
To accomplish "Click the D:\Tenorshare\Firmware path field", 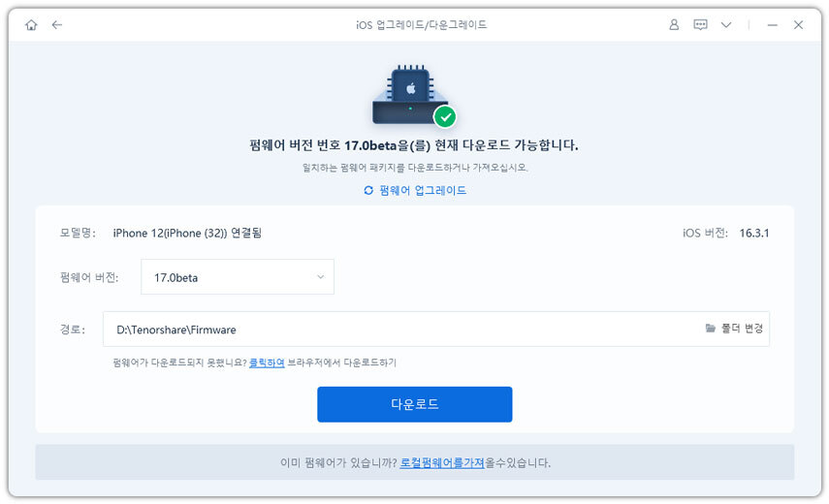I will [436, 330].
